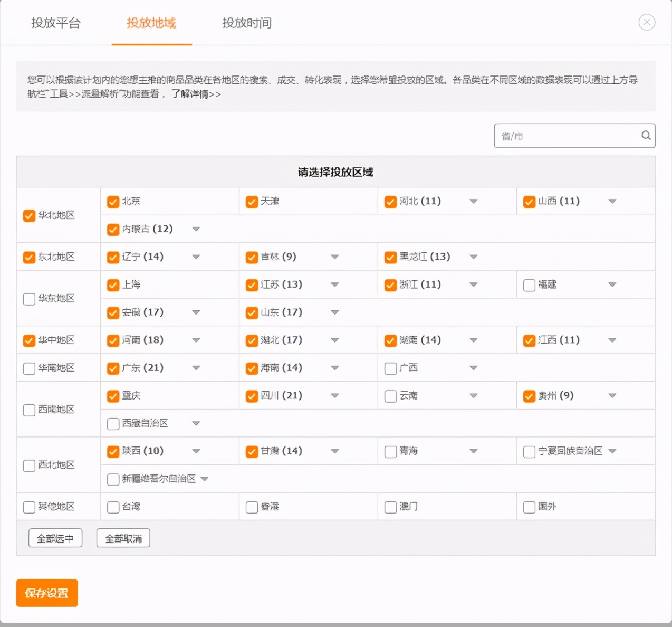Click the search magnifier icon
The image size is (672, 627).
click(646, 135)
